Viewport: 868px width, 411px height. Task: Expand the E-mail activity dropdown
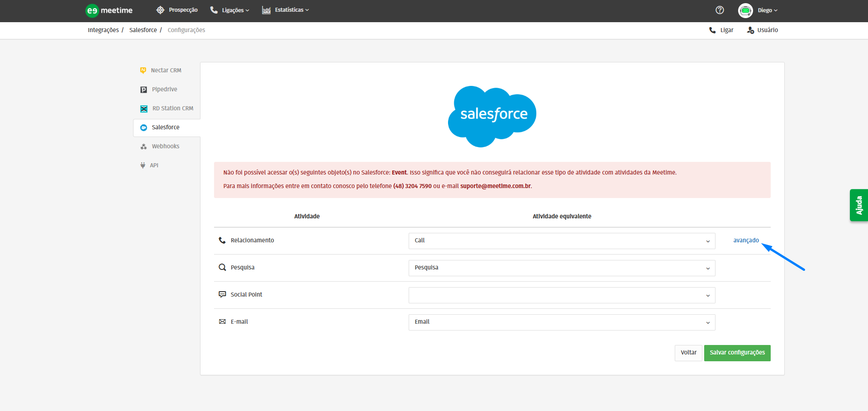point(561,322)
